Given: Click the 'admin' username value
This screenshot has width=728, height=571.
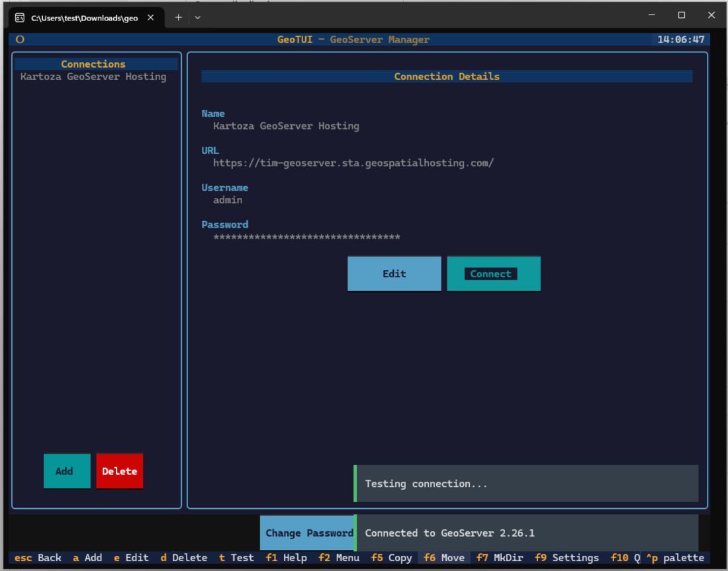Looking at the screenshot, I should 228,200.
